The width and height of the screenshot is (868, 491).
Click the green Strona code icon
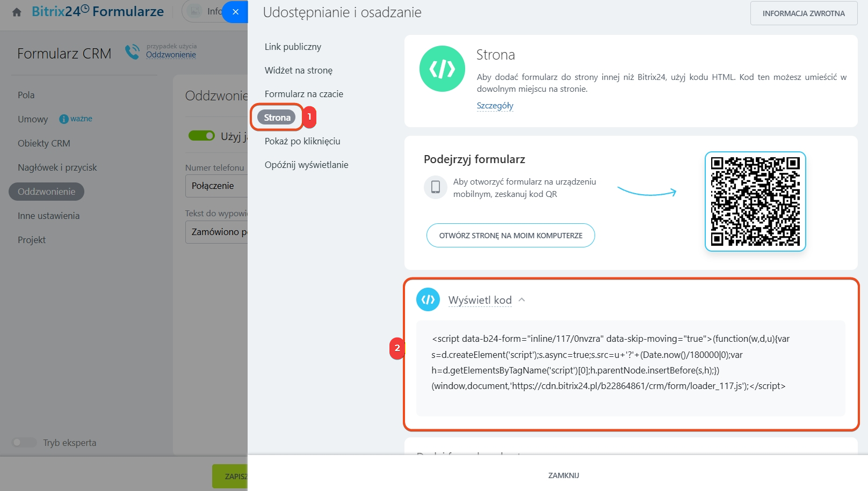pyautogui.click(x=442, y=69)
